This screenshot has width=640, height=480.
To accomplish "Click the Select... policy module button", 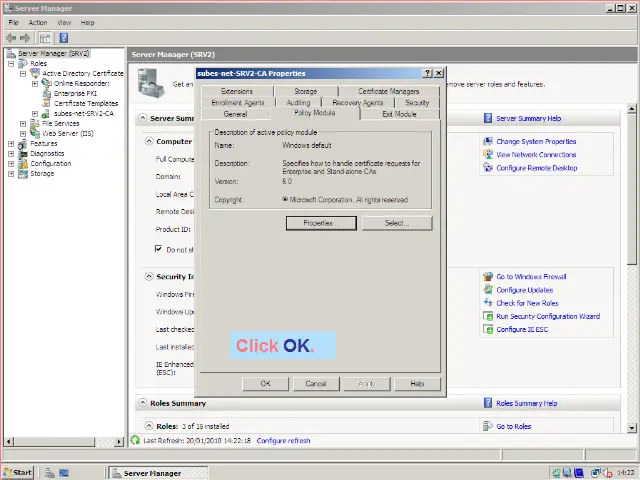I will point(396,223).
